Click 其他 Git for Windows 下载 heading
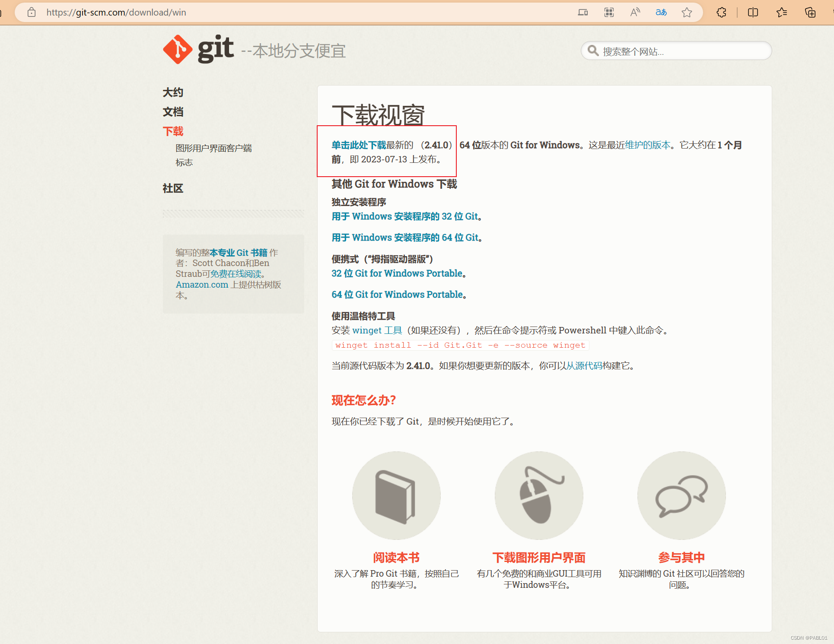This screenshot has height=644, width=834. click(394, 184)
